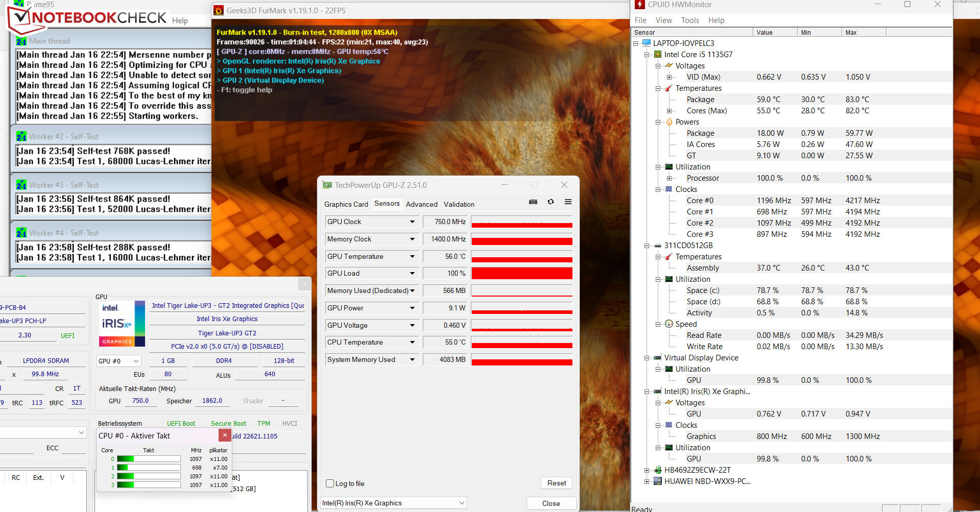Screen dimensions: 980x512
Task: Click the Close button in GPU-Z
Action: point(551,503)
